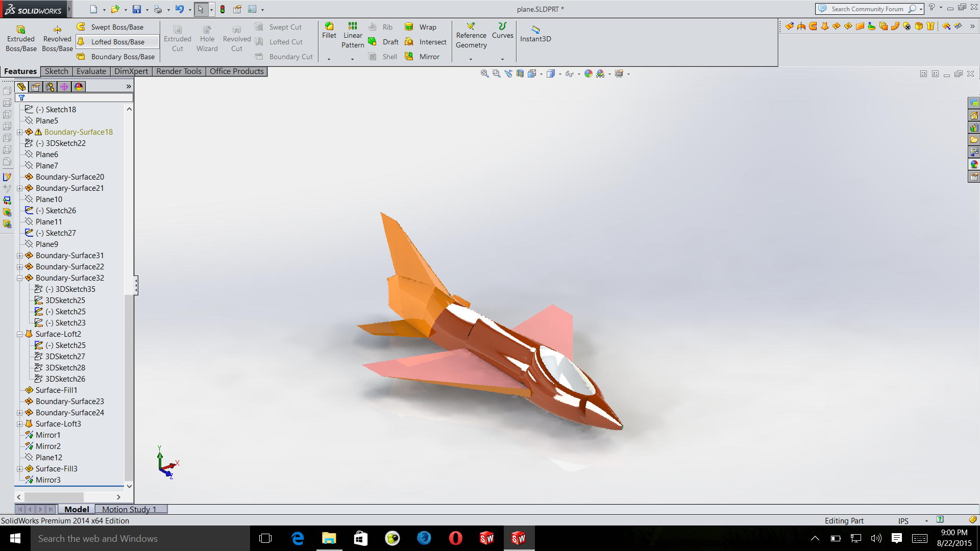Click the Planar Surface tool

pyautogui.click(x=860, y=26)
